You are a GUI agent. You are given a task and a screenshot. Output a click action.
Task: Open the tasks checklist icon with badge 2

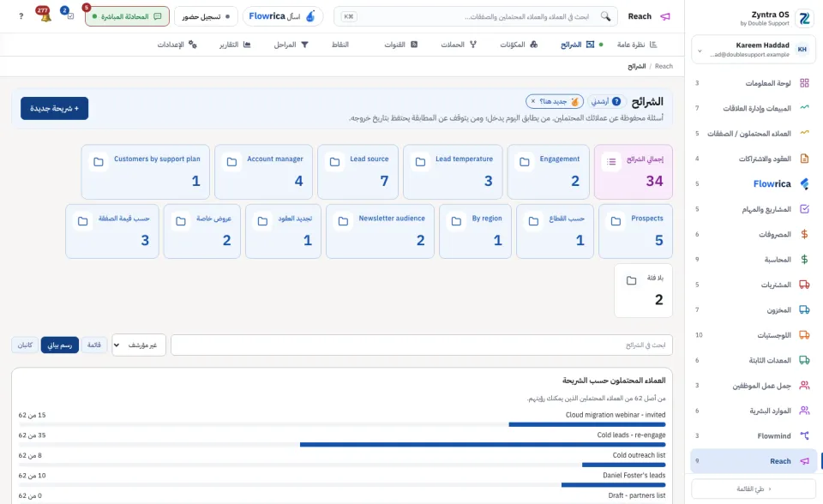[69, 15]
